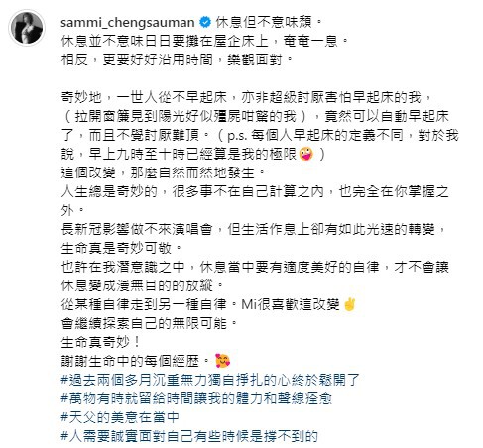Click the blue verified badge icon
Viewport: 483px width, 448px height.
205,22
